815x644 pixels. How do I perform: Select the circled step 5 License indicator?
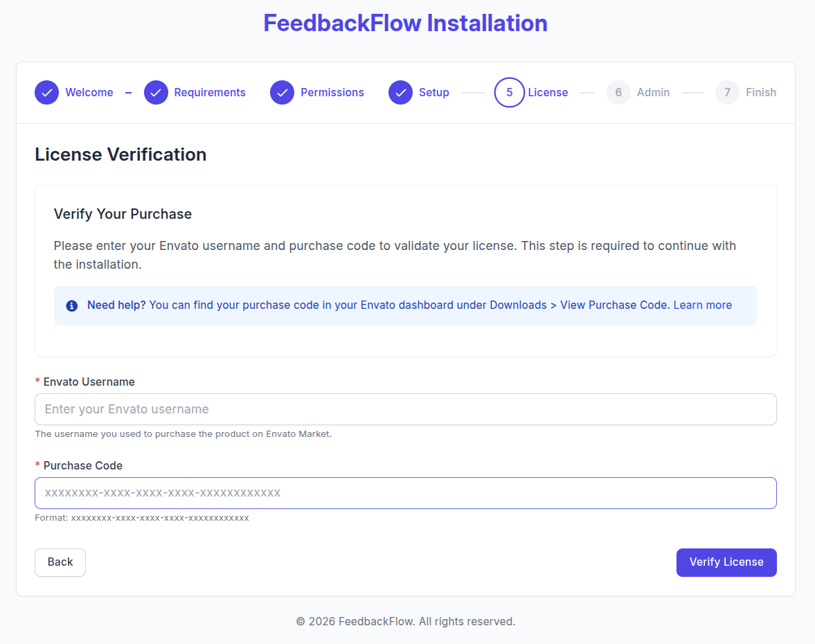[x=509, y=92]
